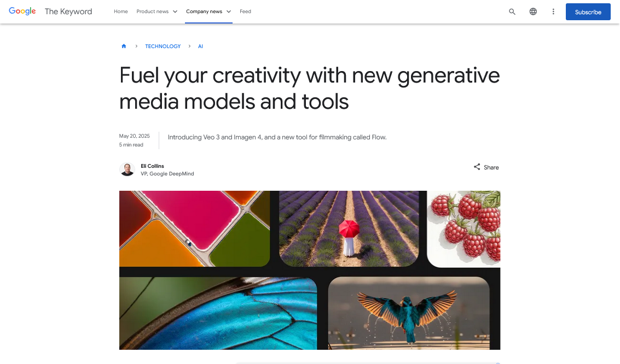
Task: Open the search magnifier icon
Action: 512,12
